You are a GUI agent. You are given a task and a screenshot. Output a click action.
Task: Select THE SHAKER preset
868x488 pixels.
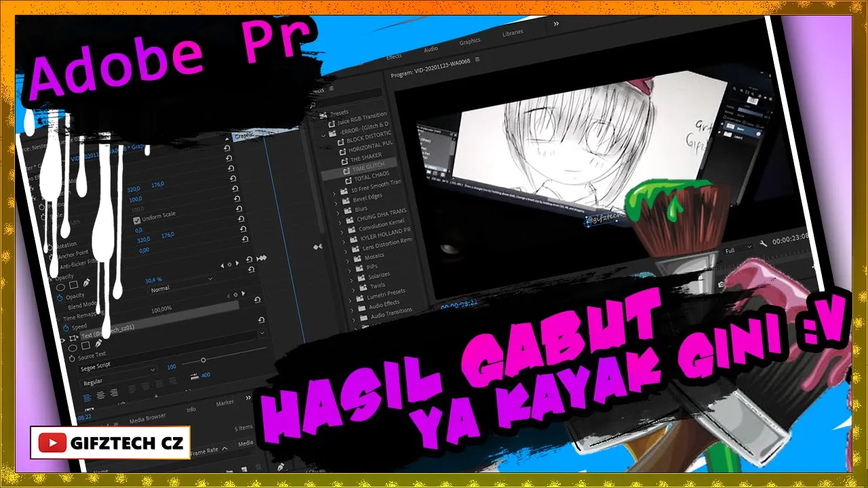click(x=366, y=157)
